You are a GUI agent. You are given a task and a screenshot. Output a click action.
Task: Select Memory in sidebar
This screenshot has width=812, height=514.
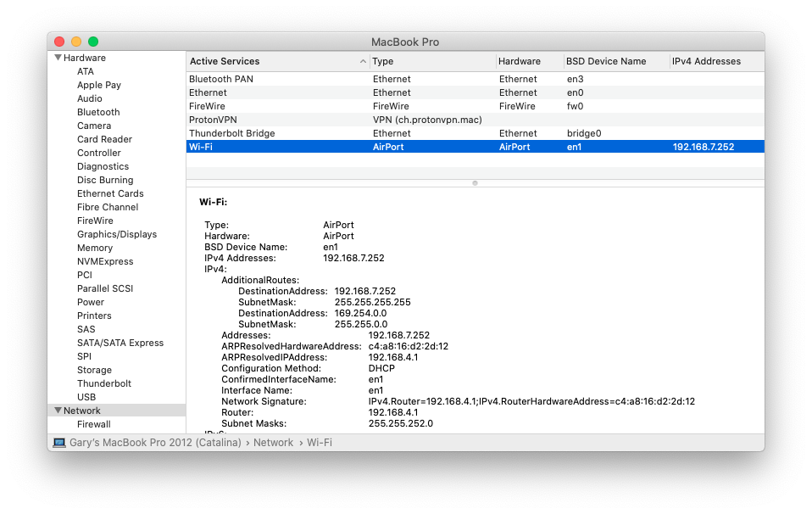95,248
